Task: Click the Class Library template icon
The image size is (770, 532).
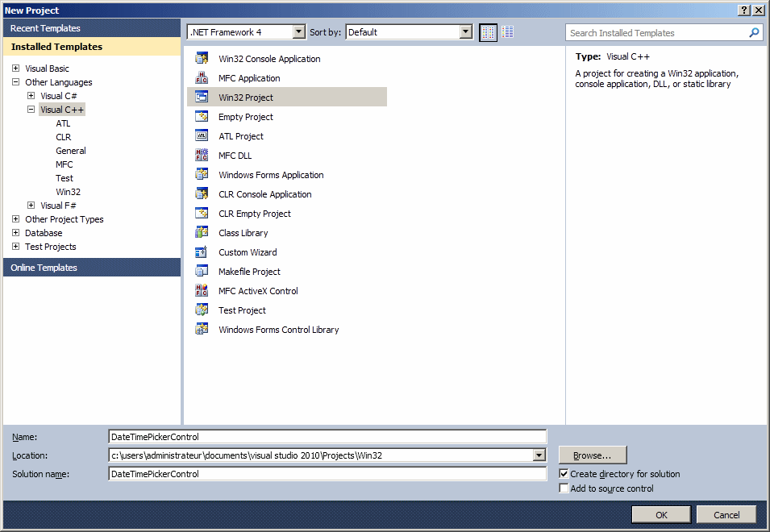Action: (x=202, y=232)
